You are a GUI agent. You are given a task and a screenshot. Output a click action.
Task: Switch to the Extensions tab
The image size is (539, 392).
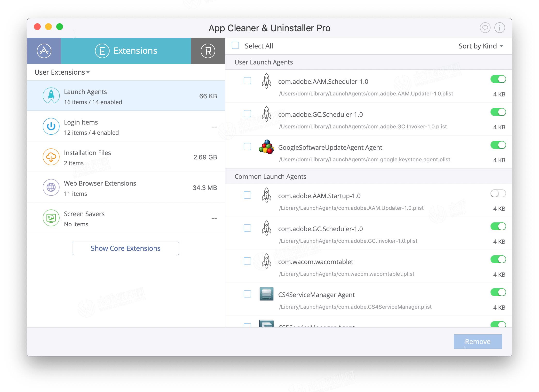click(126, 51)
